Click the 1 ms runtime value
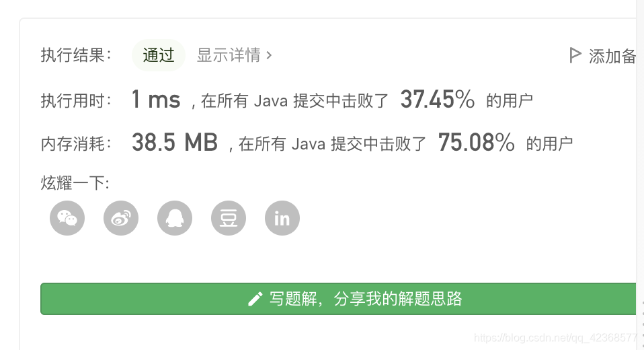The height and width of the screenshot is (350, 644). click(156, 100)
